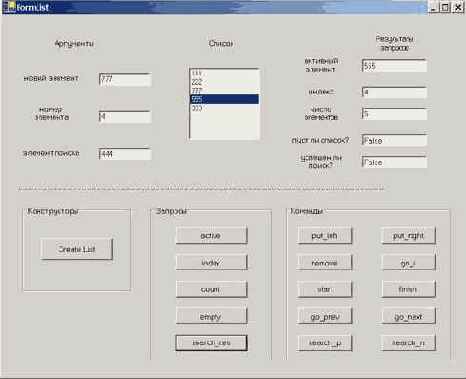Screen dimensions: 466x379
Task: Focus the элемент поиска input containing 444
Action: (x=125, y=154)
